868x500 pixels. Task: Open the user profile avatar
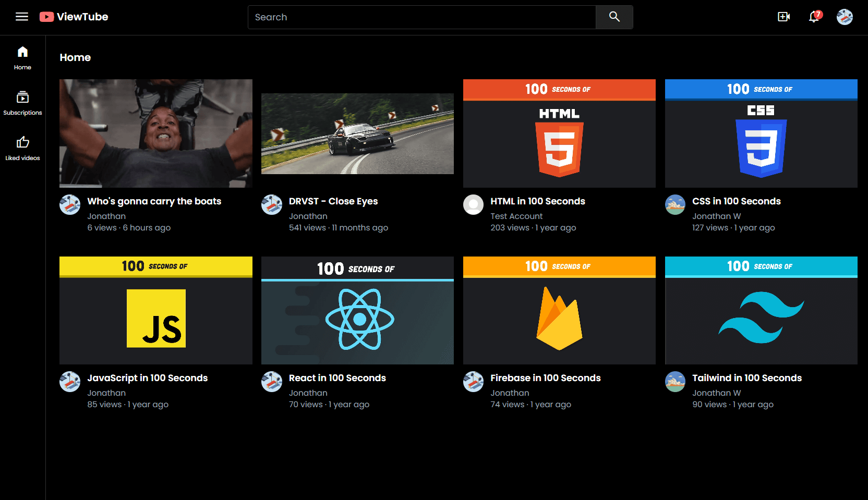pos(845,17)
